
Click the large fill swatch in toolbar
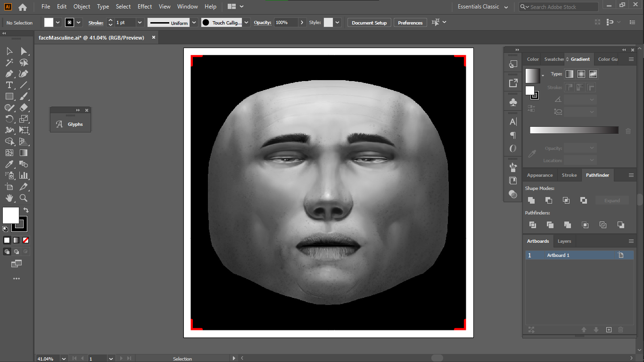click(x=11, y=215)
